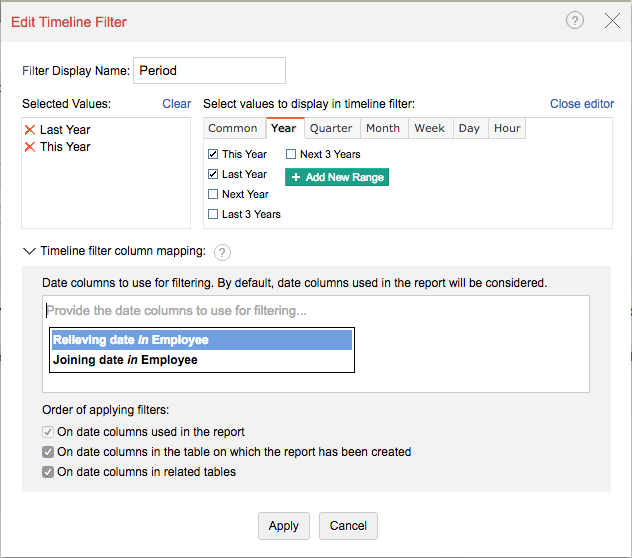Check the Next 3 Years option
This screenshot has height=558, width=632.
291,154
